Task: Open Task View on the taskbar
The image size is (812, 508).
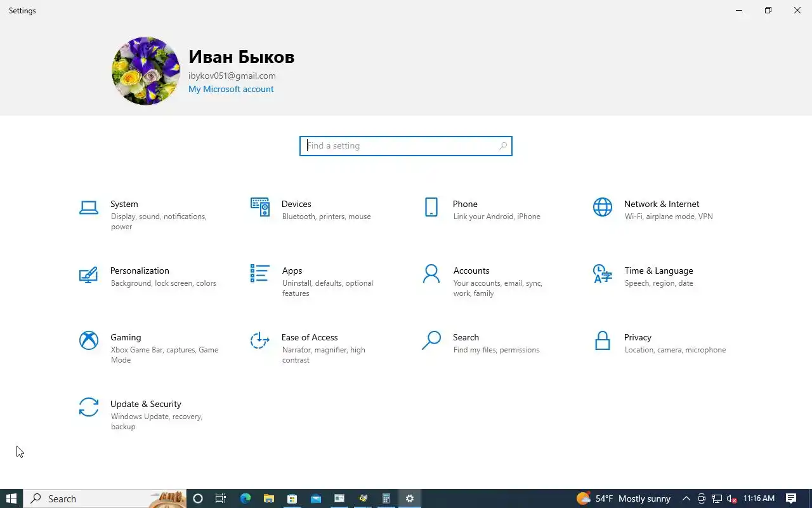Action: coord(221,498)
